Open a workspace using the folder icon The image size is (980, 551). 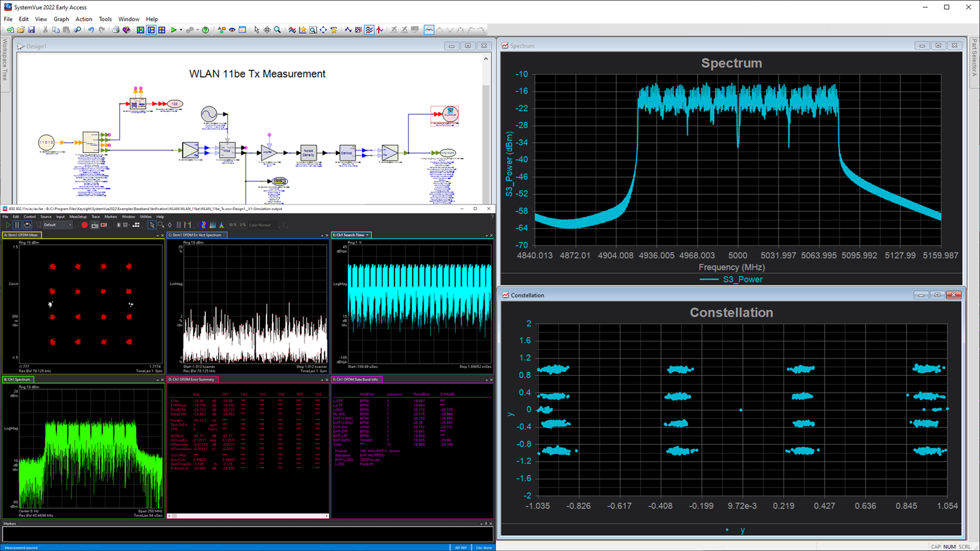click(x=21, y=29)
